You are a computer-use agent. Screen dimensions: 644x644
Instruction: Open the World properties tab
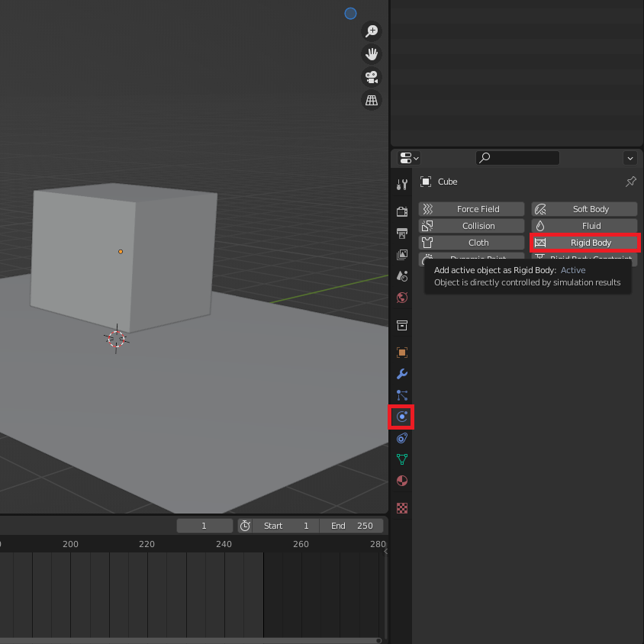pos(401,298)
